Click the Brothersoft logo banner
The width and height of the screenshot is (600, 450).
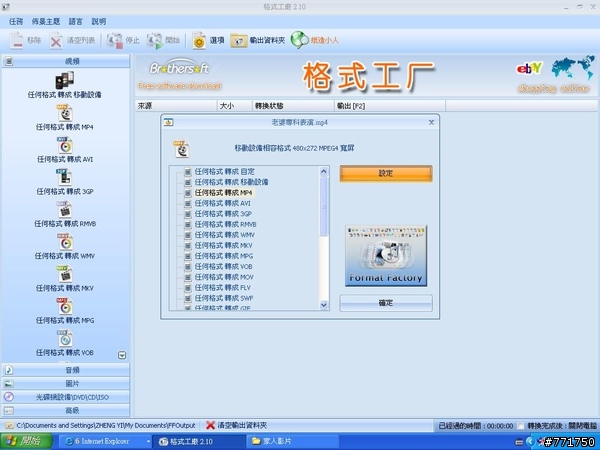tap(179, 75)
